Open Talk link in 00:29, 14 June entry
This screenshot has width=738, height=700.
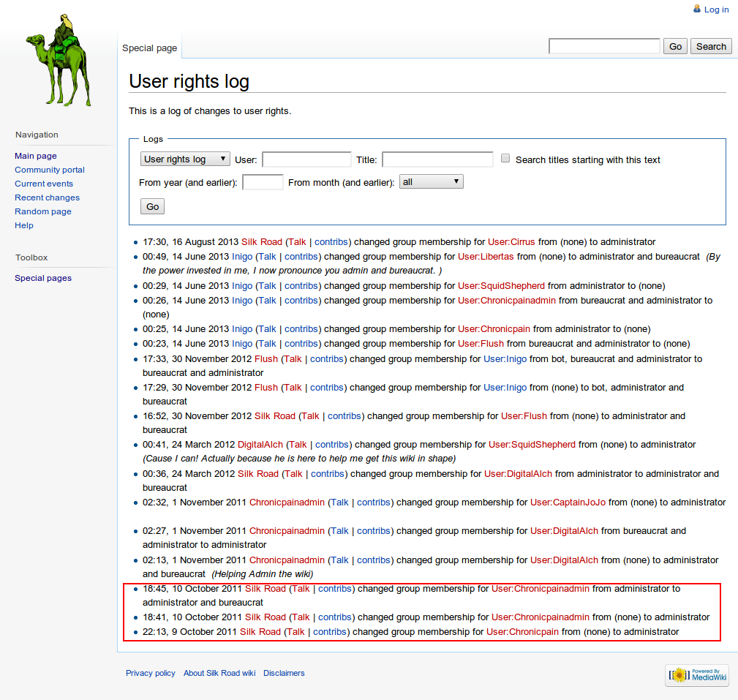click(x=267, y=286)
